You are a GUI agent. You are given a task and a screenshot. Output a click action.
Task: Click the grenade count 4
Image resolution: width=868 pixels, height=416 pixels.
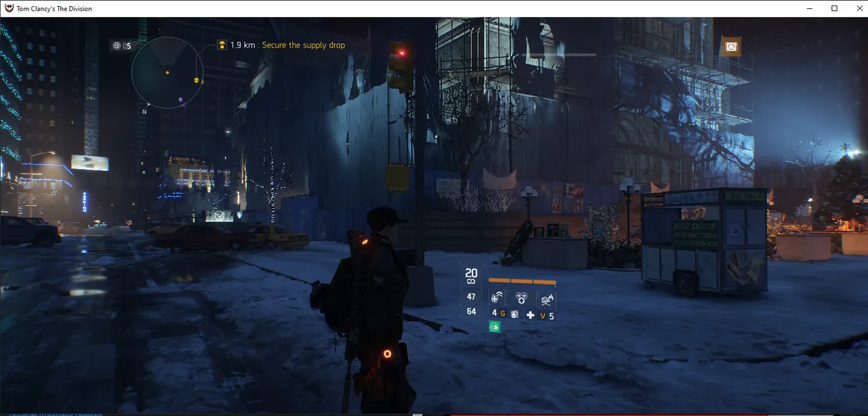coord(494,314)
